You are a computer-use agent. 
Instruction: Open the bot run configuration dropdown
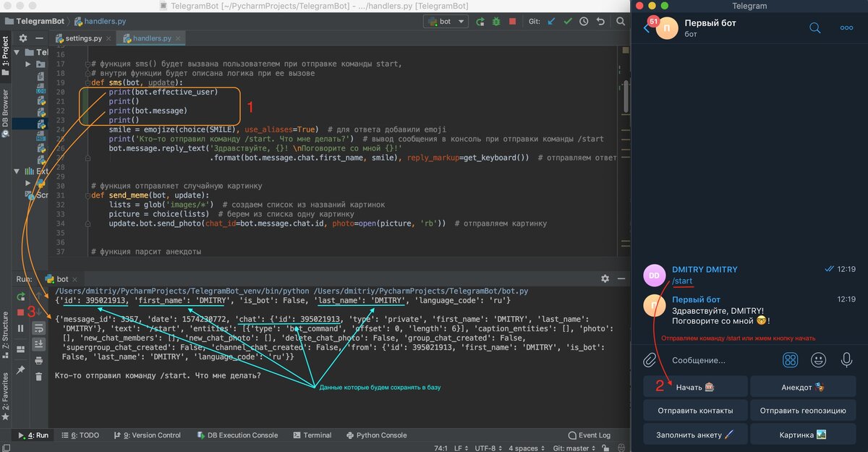(x=446, y=21)
